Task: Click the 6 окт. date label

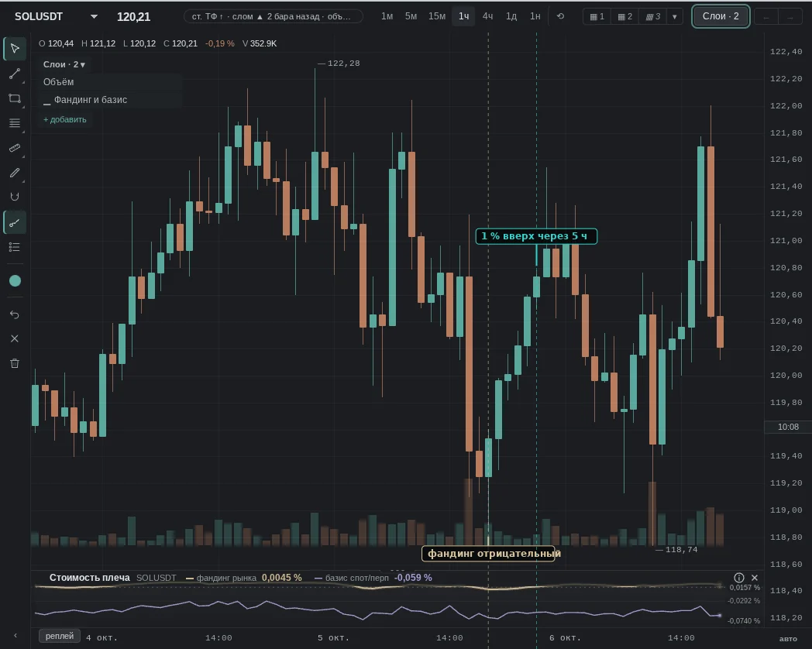Action: pyautogui.click(x=565, y=638)
